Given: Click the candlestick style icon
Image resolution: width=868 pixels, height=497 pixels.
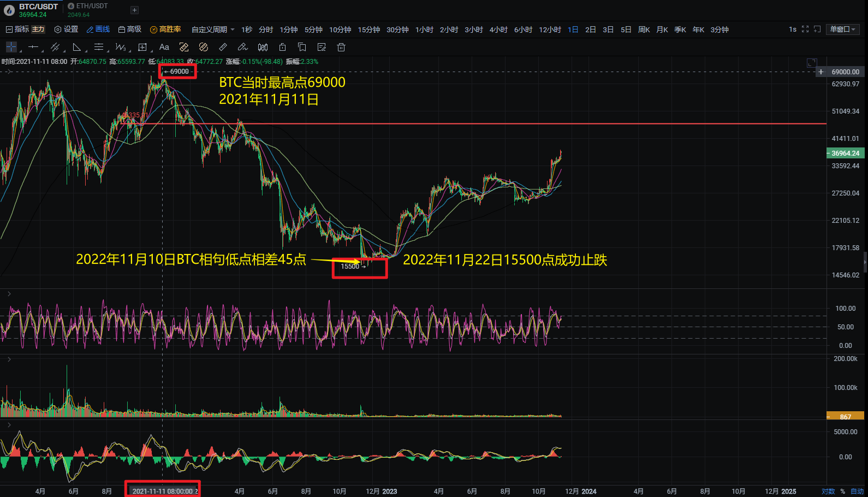Looking at the screenshot, I should coord(263,47).
